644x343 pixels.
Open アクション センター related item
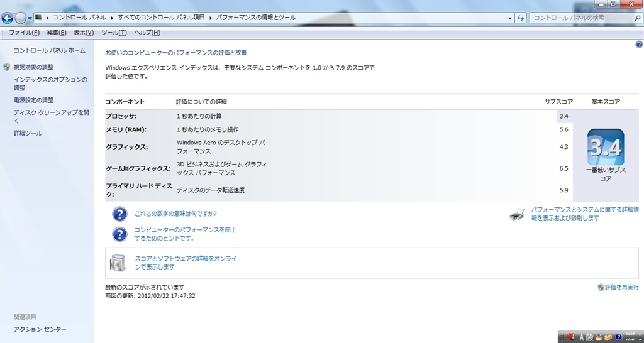point(40,329)
